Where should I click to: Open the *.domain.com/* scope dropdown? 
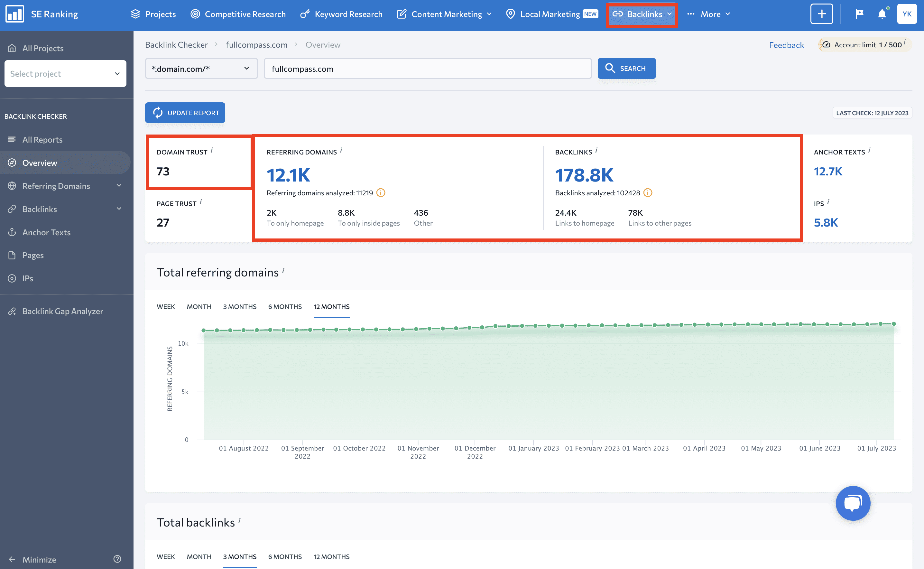201,69
